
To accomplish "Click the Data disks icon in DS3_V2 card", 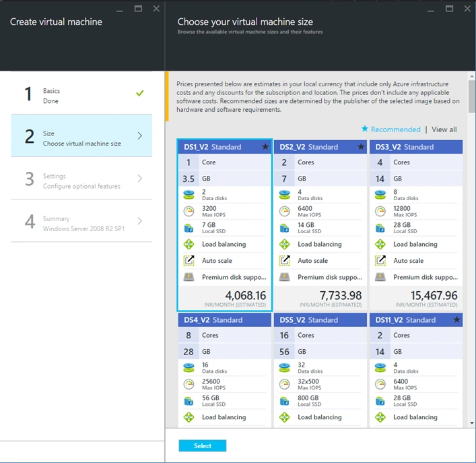I will (380, 195).
